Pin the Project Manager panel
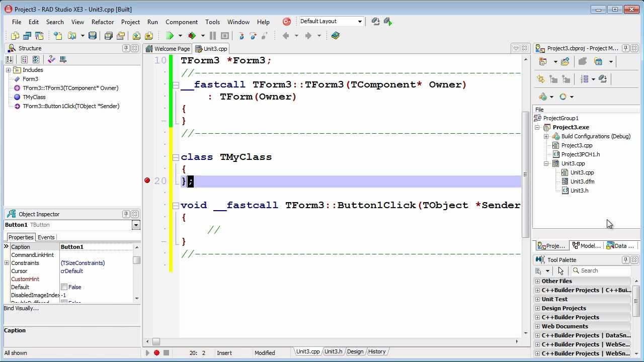644x362 pixels. coord(625,48)
